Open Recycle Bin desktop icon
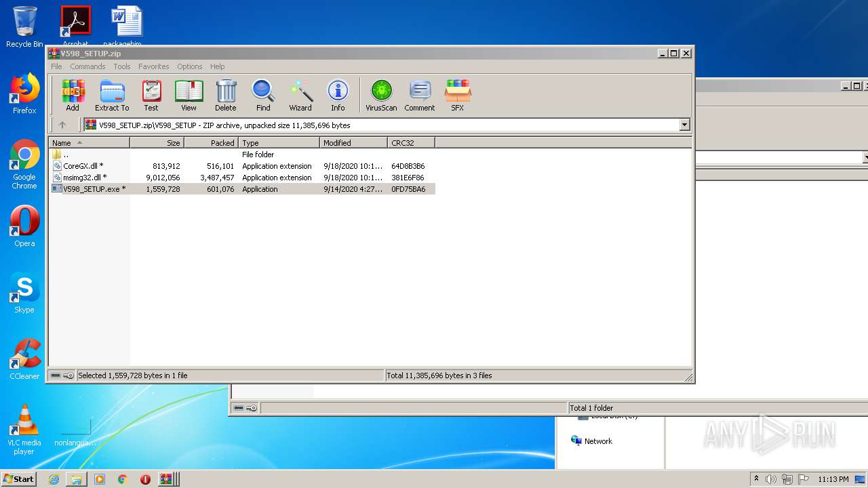The height and width of the screenshot is (488, 868). pos(24,27)
